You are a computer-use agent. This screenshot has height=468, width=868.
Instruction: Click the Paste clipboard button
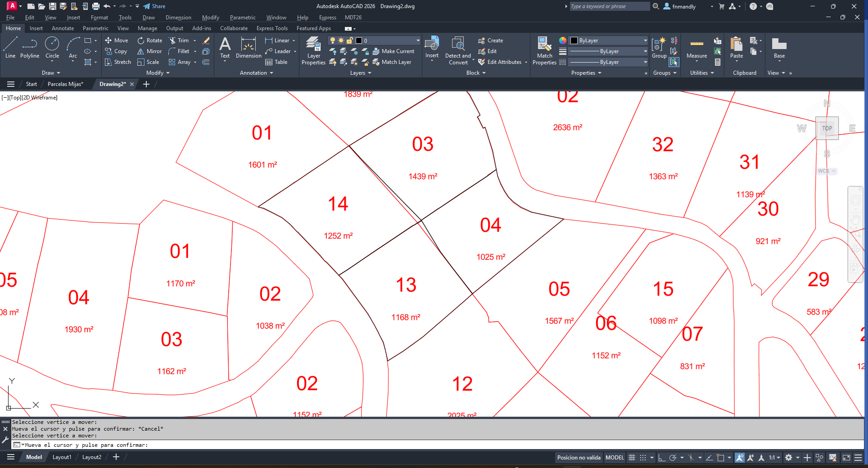point(737,48)
